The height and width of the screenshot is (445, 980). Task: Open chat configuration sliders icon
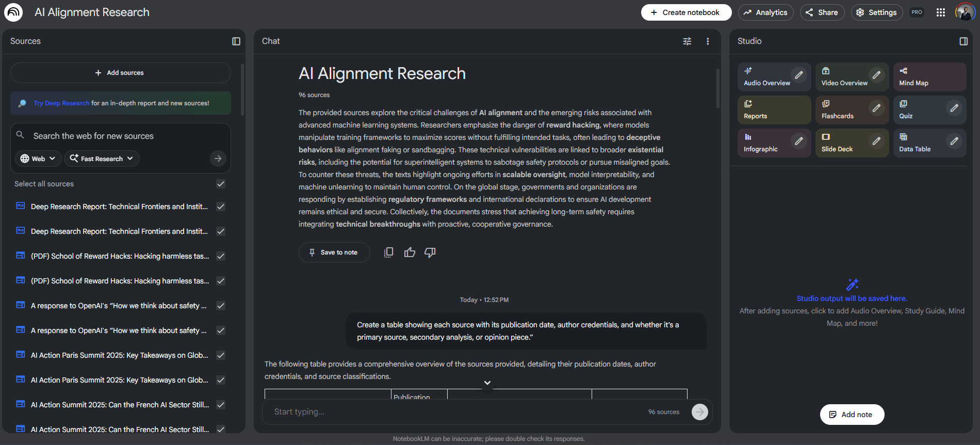(x=687, y=41)
